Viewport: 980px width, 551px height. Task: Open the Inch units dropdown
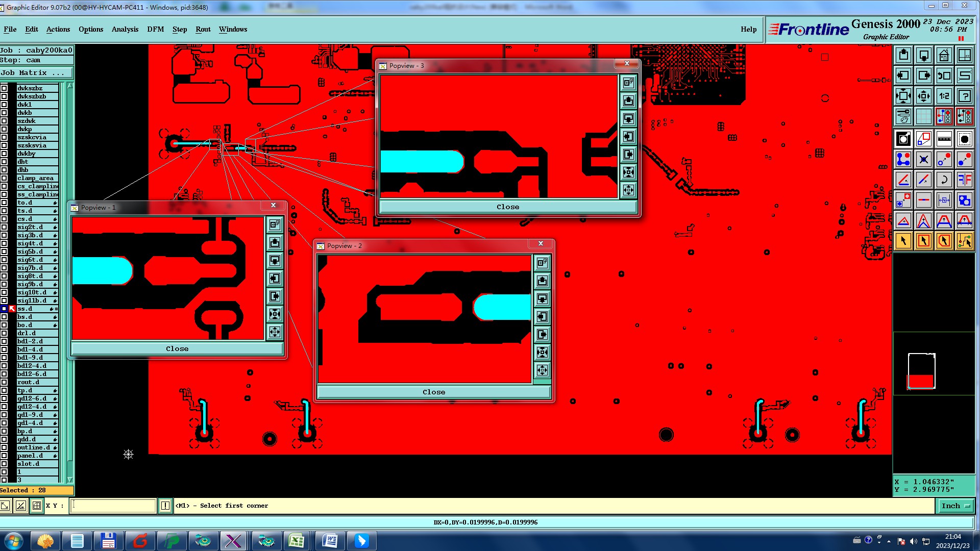pos(955,506)
